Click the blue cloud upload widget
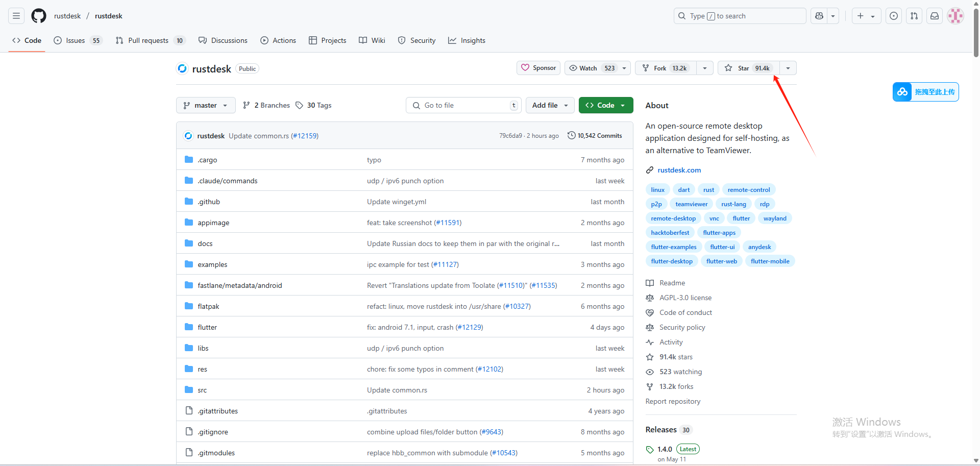The width and height of the screenshot is (980, 466). (x=925, y=92)
